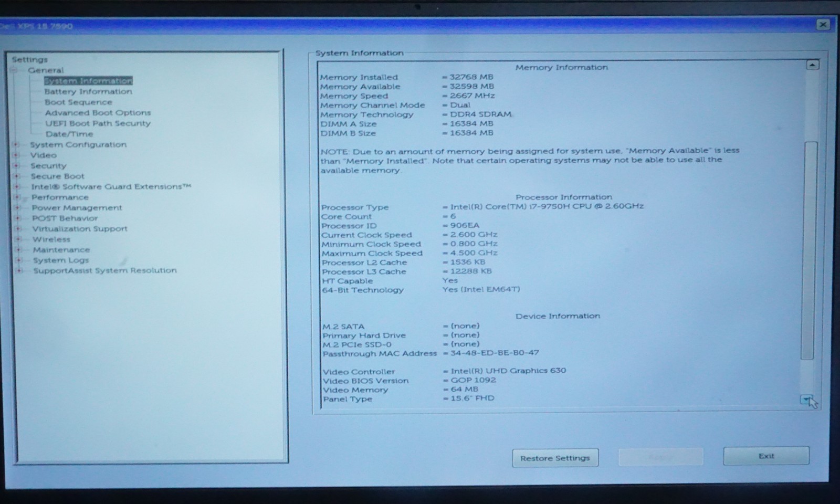The height and width of the screenshot is (504, 840).
Task: Click the Maximum Clock Speed 4.500 GHz
Action: [x=474, y=253]
